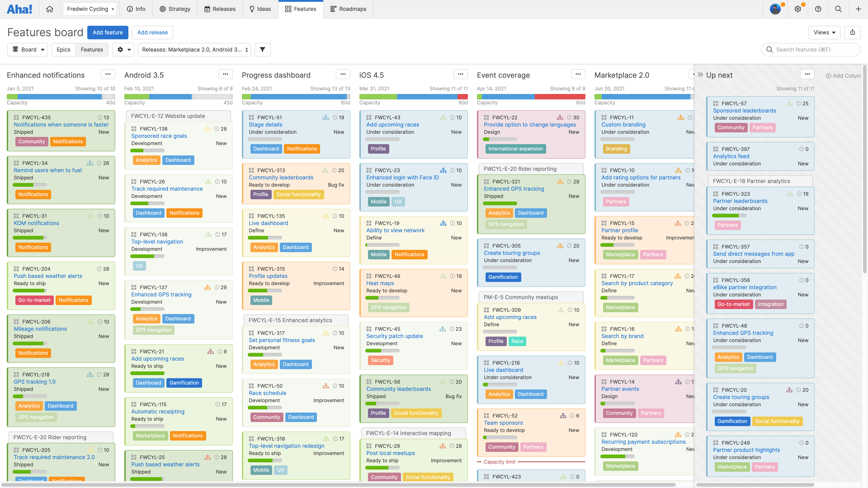Switch to the Roadmaps section

coord(348,9)
